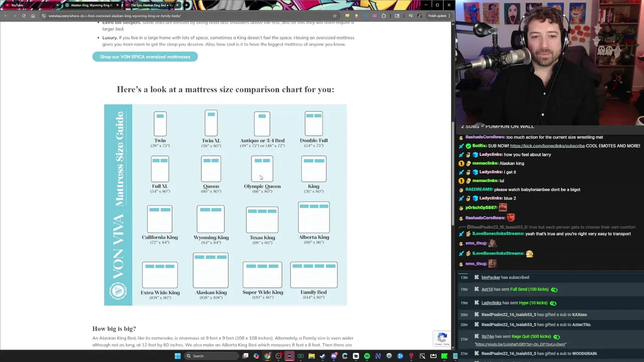This screenshot has height=362, width=644.
Task: Switch to the YouTube browser tab
Action: coord(30,5)
